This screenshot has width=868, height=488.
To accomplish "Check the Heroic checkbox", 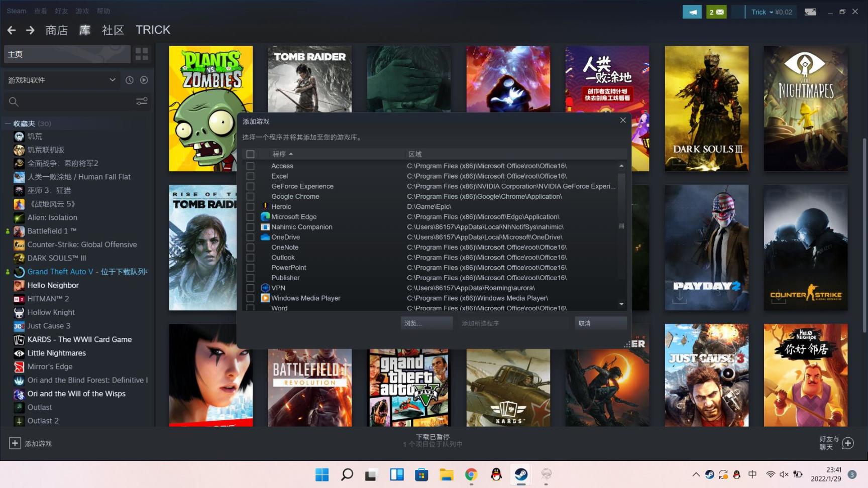I will pos(250,206).
